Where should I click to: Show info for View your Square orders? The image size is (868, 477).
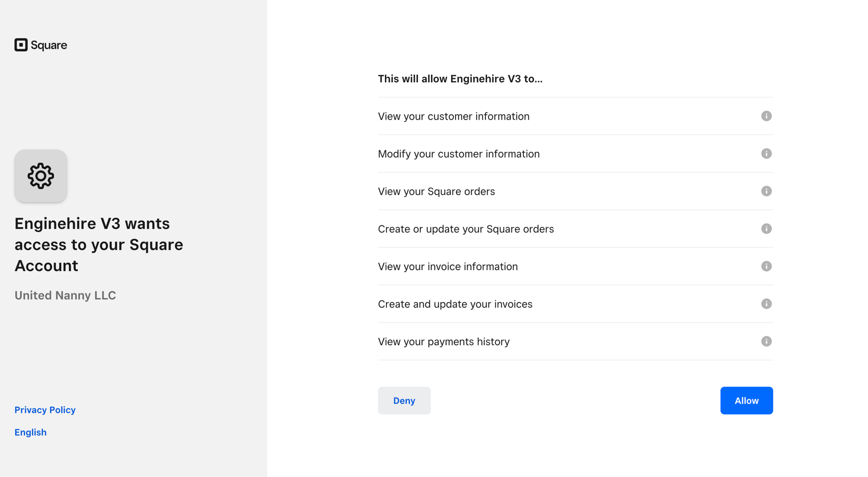click(766, 191)
